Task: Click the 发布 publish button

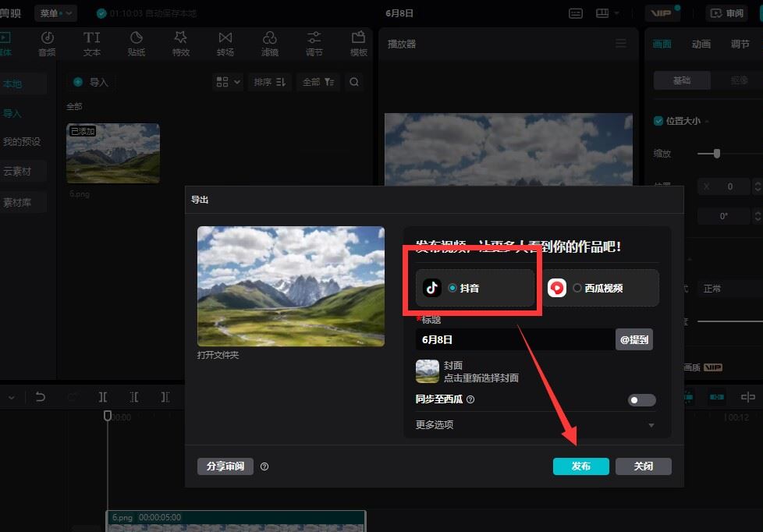Action: [x=581, y=466]
